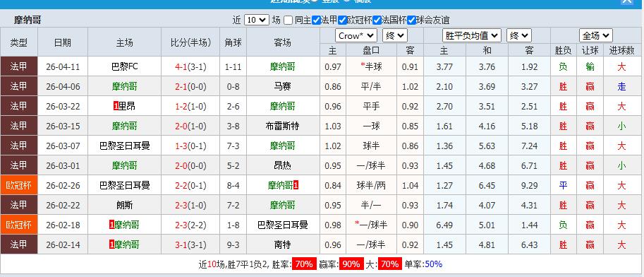Click the 日期 column header
Screen dimensions: 644x277
(63, 42)
